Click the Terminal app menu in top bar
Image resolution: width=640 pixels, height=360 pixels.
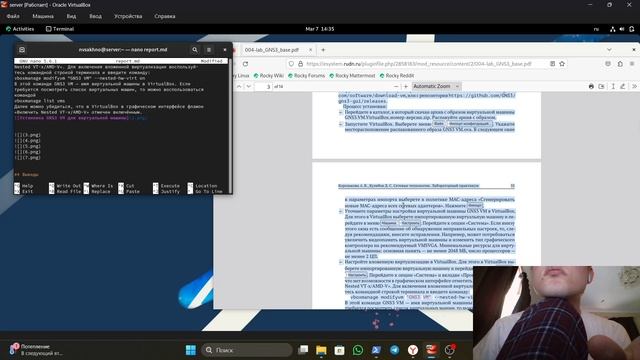[x=60, y=29]
